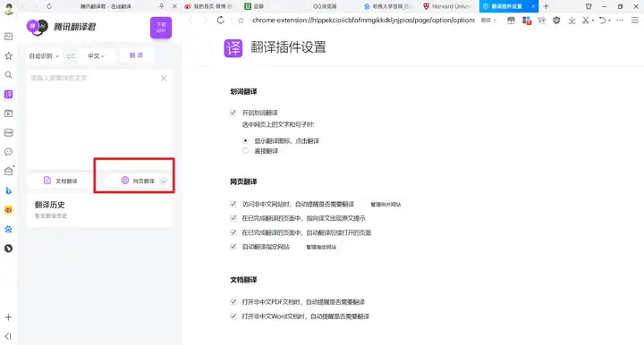Screen dimensions: 644x345
Task: Close the 翻译插件设置 tab
Action: (533, 6)
